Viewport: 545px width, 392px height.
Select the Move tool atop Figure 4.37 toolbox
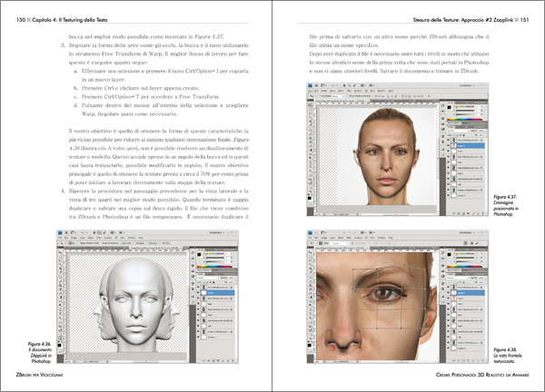[311, 105]
